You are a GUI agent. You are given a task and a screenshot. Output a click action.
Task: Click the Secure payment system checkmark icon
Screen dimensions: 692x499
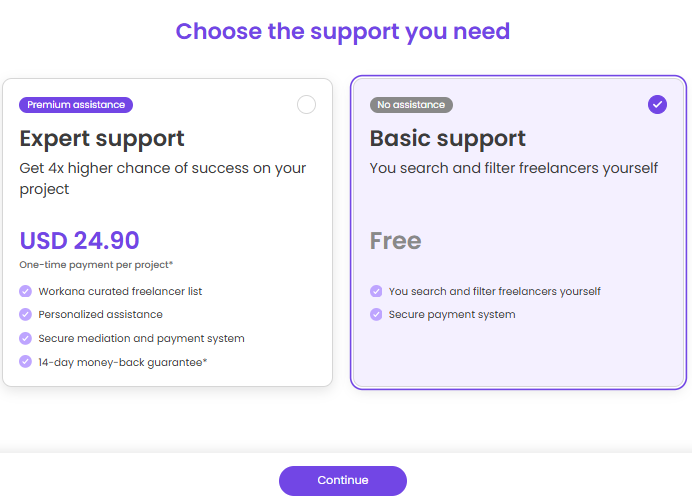[376, 314]
